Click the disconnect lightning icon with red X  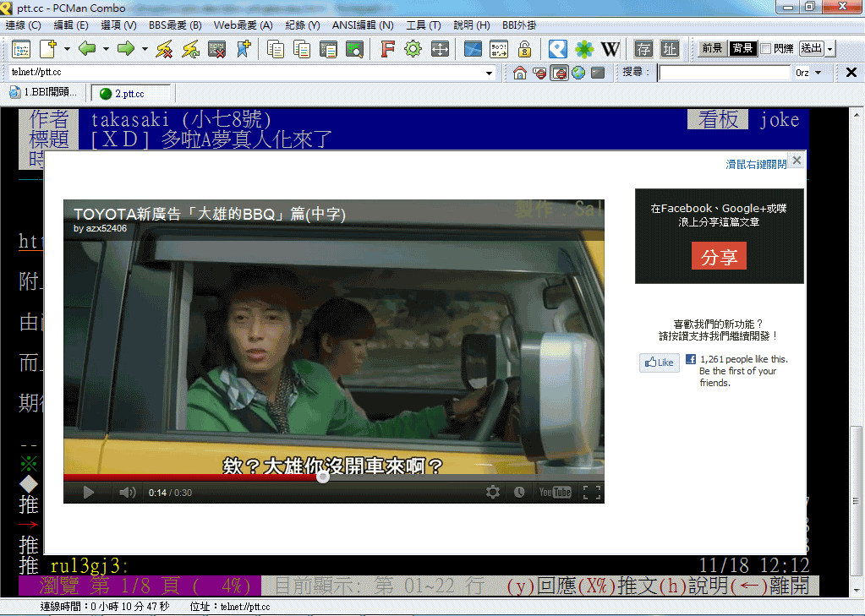tap(164, 49)
